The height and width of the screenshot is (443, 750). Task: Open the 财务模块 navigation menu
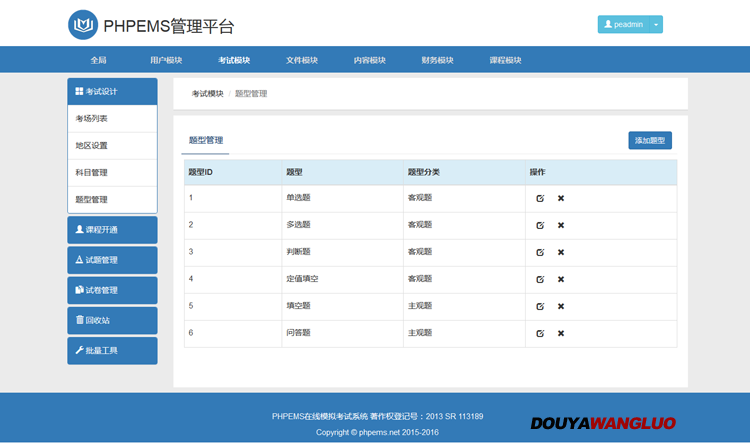pos(437,60)
